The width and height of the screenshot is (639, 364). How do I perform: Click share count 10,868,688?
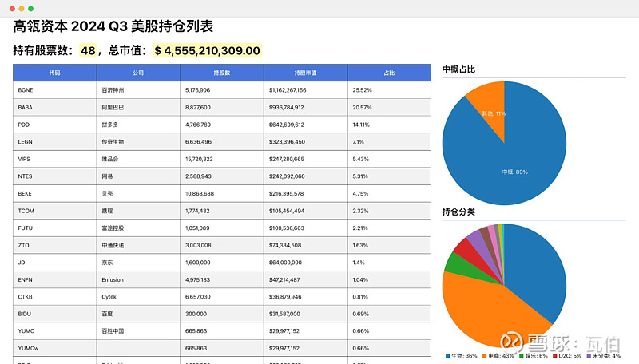point(200,194)
